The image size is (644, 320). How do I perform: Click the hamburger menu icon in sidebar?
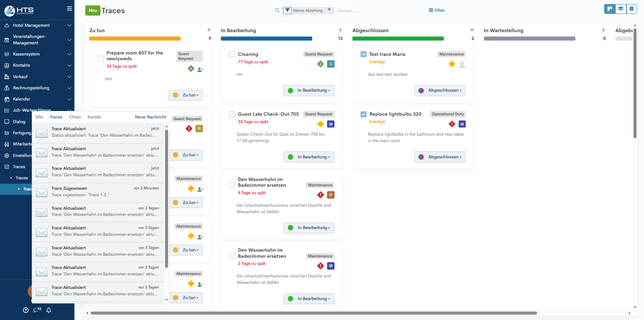point(69,9)
